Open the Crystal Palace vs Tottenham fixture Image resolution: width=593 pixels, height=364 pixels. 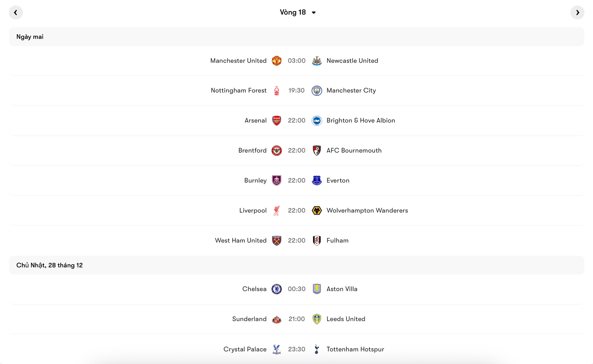[296, 349]
